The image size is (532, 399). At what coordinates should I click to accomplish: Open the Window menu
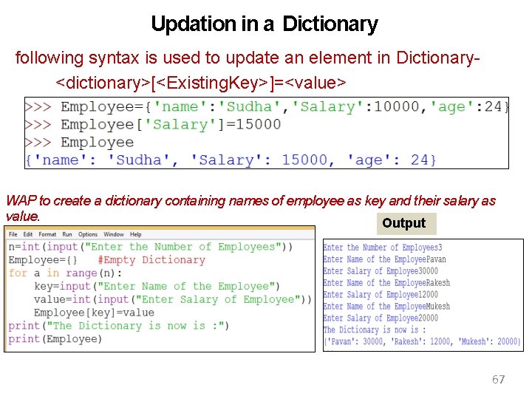(x=114, y=234)
